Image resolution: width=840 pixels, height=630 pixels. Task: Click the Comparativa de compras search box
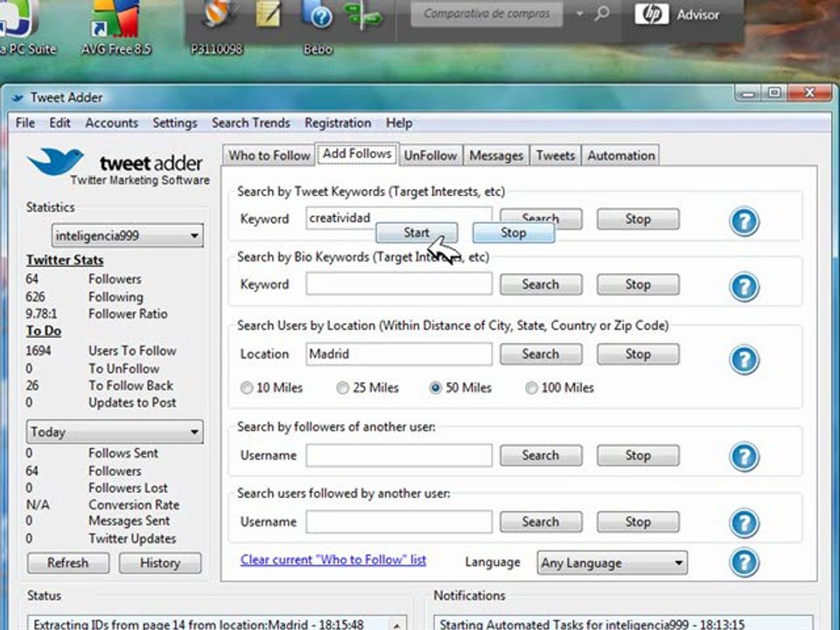(x=487, y=13)
